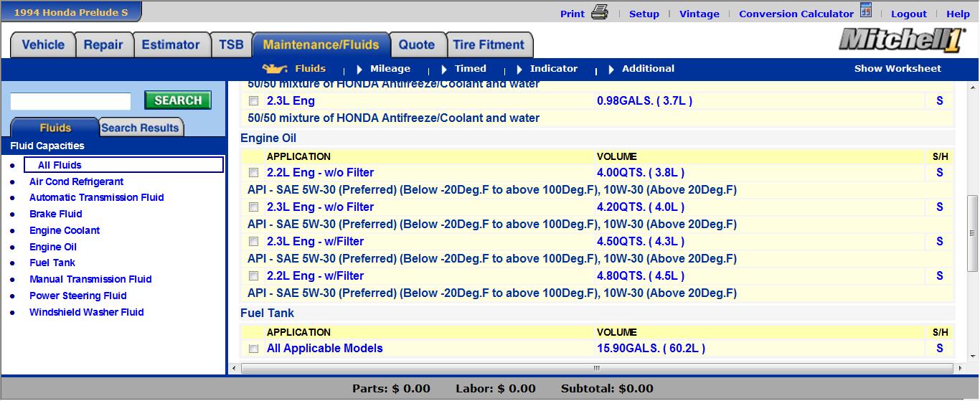This screenshot has width=980, height=401.
Task: Click the horizontal scrollbar thumb
Action: (x=596, y=368)
